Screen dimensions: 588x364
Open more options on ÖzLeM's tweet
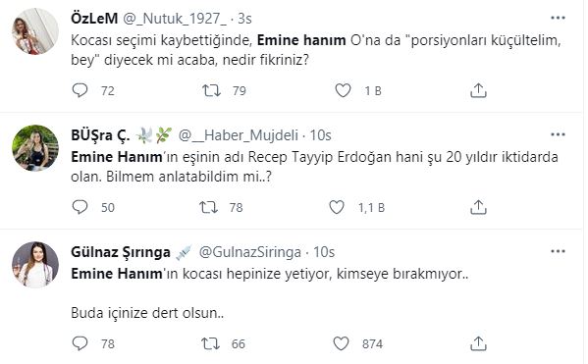[558, 18]
